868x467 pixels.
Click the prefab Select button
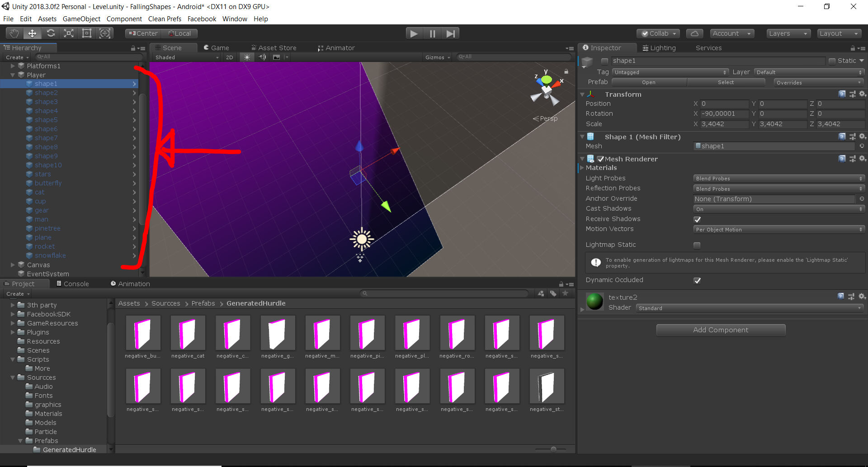(726, 82)
